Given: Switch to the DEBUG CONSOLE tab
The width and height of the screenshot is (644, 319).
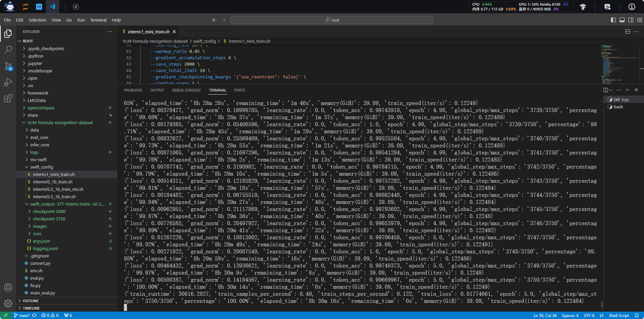Looking at the screenshot, I should 186,90.
